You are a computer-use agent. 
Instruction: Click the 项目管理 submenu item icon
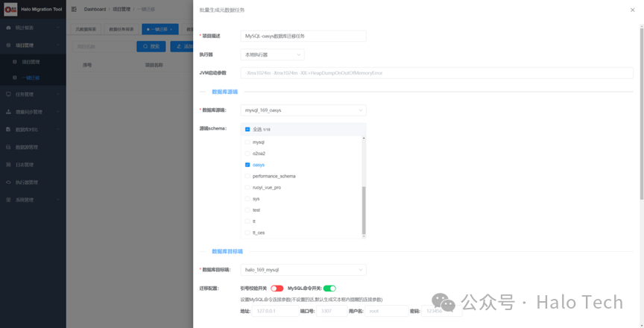pos(15,62)
